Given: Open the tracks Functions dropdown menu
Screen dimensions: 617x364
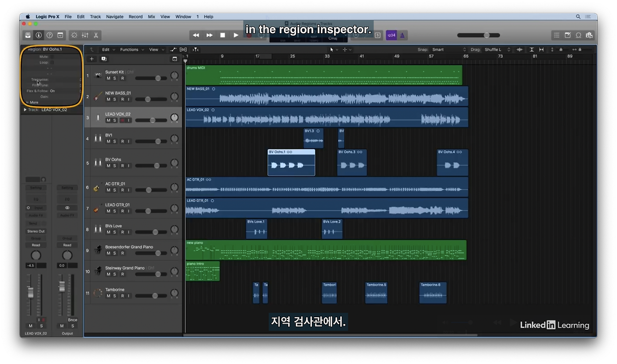Looking at the screenshot, I should [x=131, y=50].
